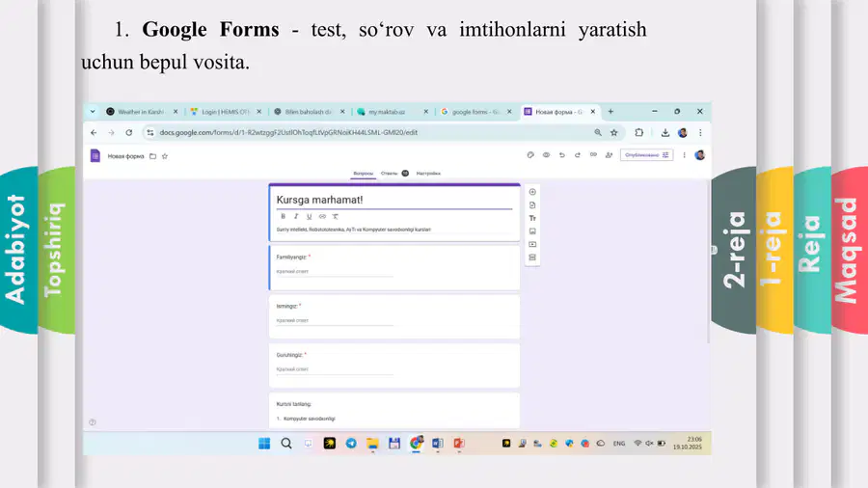This screenshot has height=488, width=868.
Task: Click the browser extensions puzzle icon
Action: [639, 133]
